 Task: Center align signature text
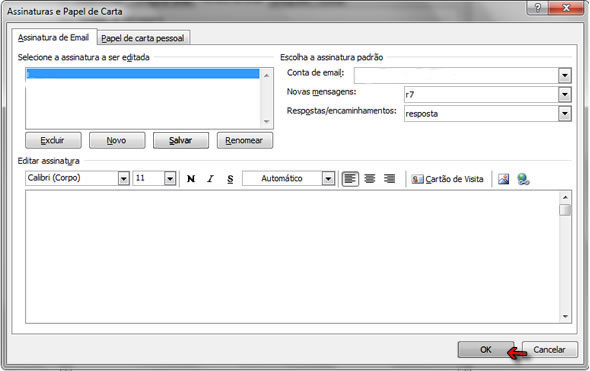point(370,179)
